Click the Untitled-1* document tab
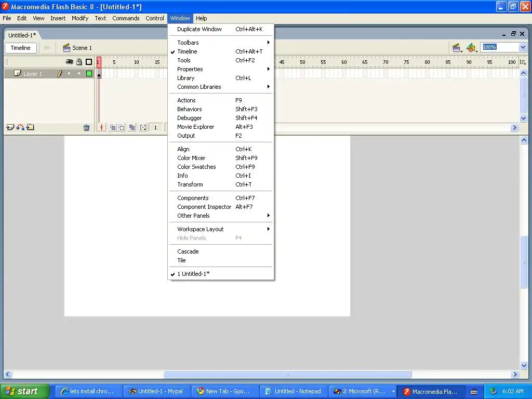The height and width of the screenshot is (399, 532). pyautogui.click(x=22, y=35)
